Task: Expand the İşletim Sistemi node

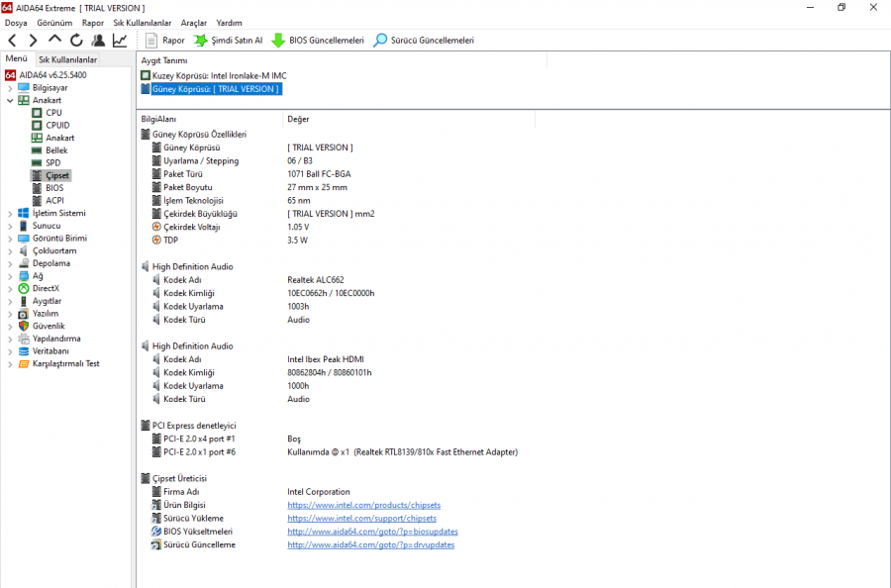Action: click(x=10, y=213)
